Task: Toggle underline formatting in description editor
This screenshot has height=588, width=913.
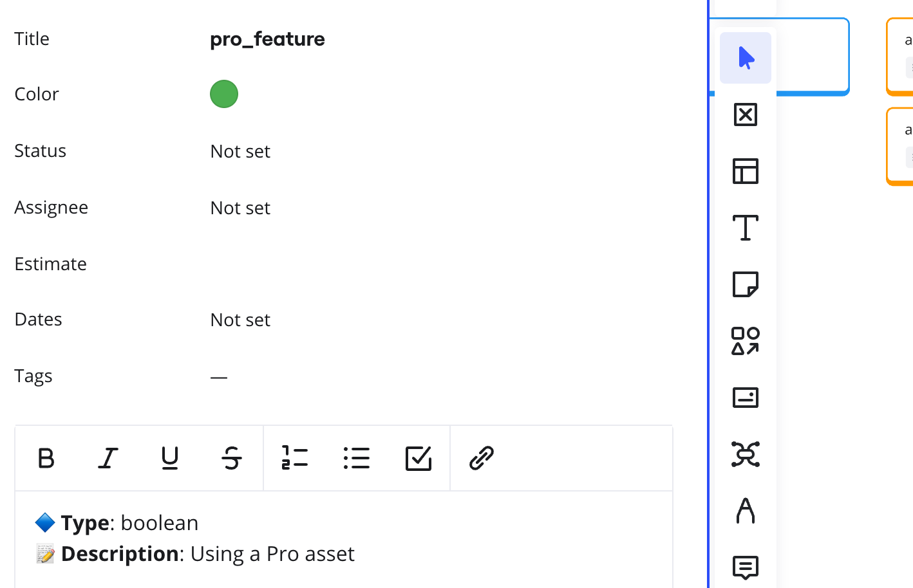Action: pyautogui.click(x=170, y=459)
